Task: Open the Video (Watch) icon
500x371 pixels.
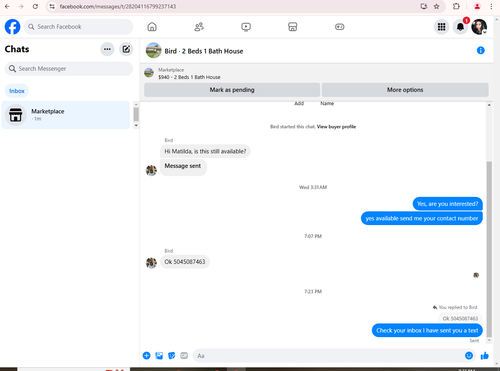Action: [x=246, y=27]
